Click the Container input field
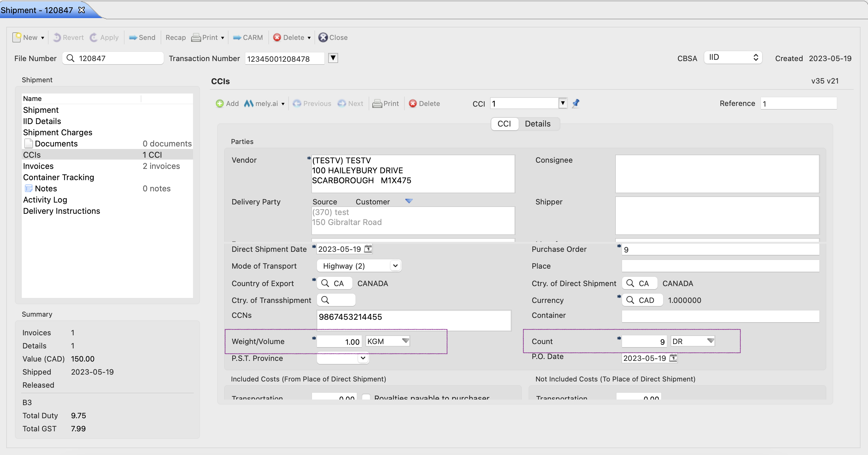 [720, 316]
